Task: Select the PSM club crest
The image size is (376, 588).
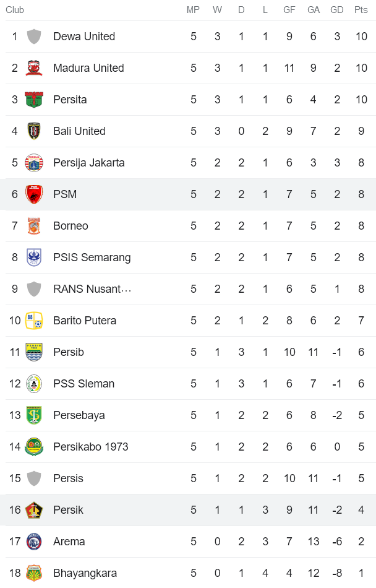Action: (34, 194)
